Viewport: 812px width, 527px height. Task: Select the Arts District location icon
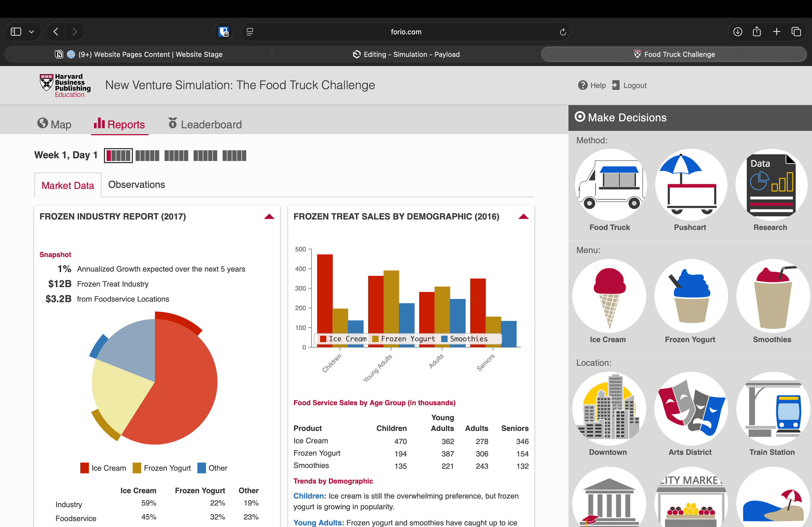[691, 408]
